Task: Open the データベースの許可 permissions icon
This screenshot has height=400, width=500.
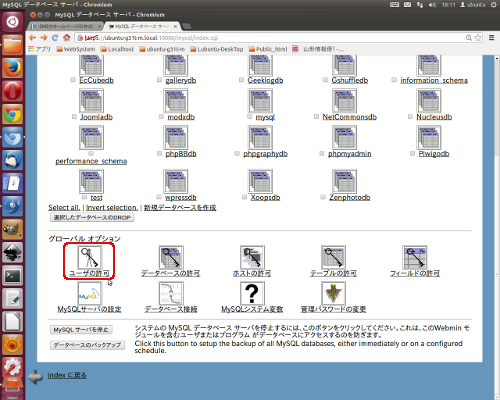Action: [171, 257]
